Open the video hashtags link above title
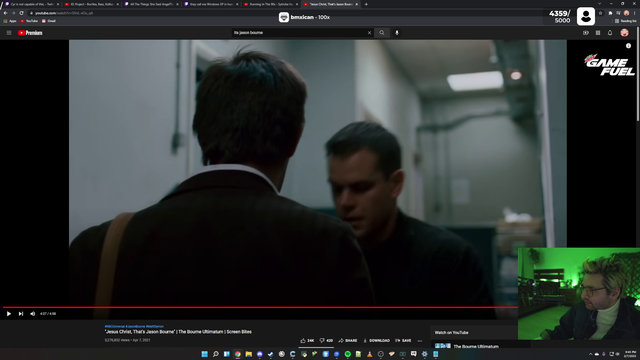The image size is (640, 360). pyautogui.click(x=134, y=327)
